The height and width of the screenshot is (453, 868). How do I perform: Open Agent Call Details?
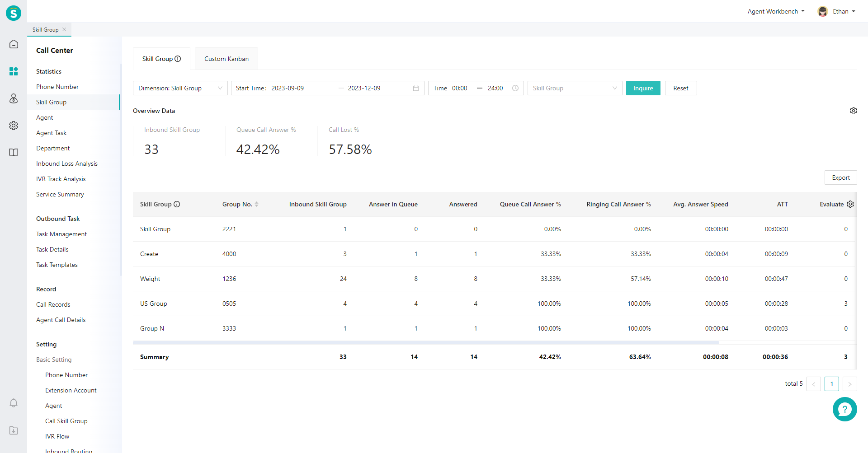(61, 320)
